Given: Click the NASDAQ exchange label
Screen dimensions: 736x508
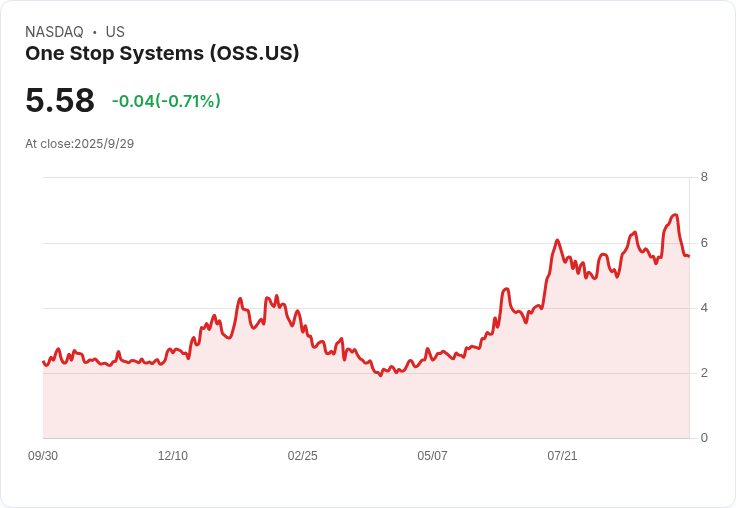Looking at the screenshot, I should 54,32.
